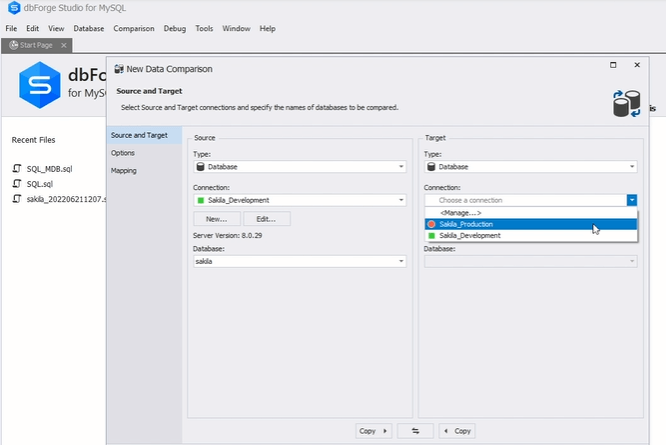This screenshot has height=445, width=666.
Task: Open recent file SQL.sql
Action: point(40,184)
